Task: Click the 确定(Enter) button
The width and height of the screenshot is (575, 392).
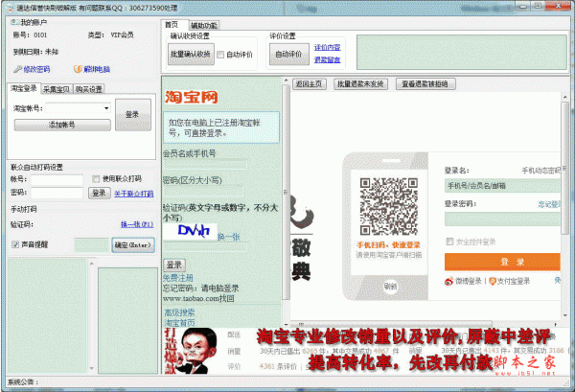Action: tap(133, 245)
